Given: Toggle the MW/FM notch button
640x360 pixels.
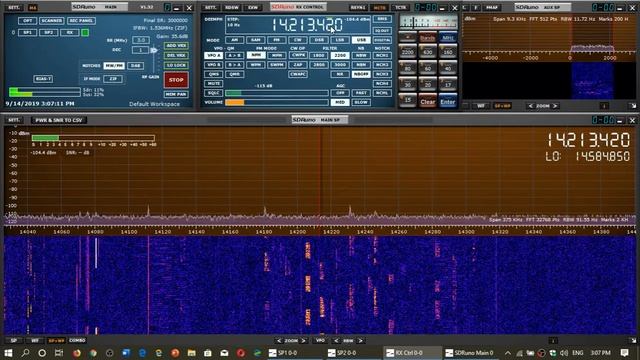Looking at the screenshot, I should (x=114, y=65).
